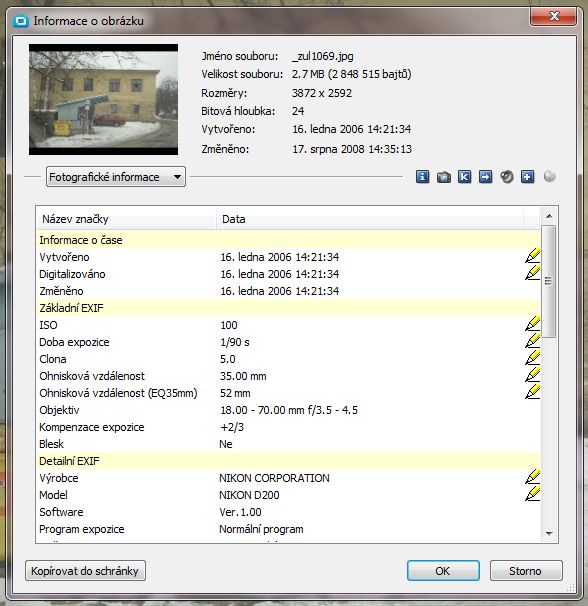Open the Fotografické informace dropdown
Image resolution: width=588 pixels, height=606 pixels.
116,177
